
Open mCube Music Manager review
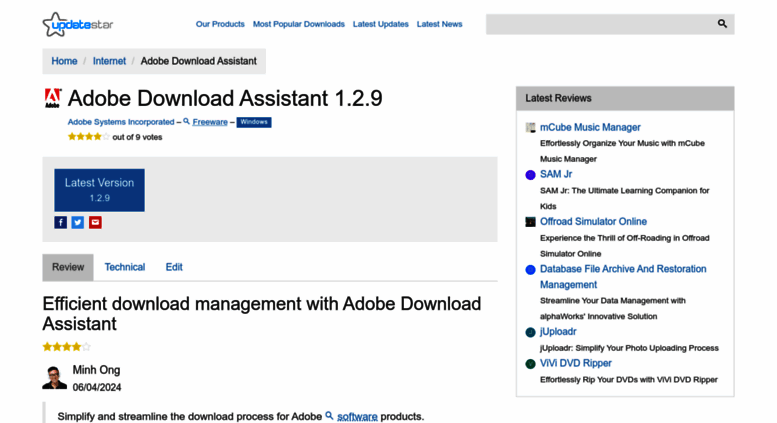[590, 127]
